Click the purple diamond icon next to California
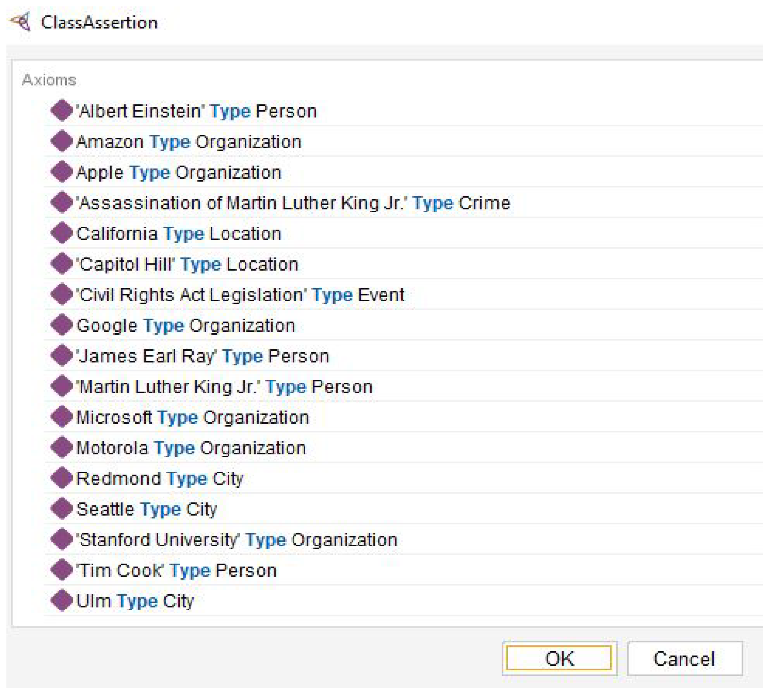Image resolution: width=771 pixels, height=700 pixels. coord(62,233)
